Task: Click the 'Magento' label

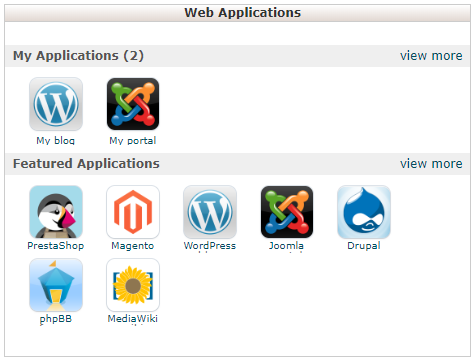Action: coord(133,246)
